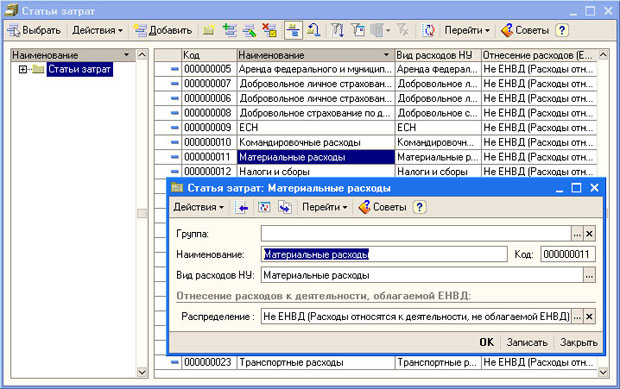Click scroll down arrow of list panel
Viewport: 620px width, 389px height.
click(603, 372)
